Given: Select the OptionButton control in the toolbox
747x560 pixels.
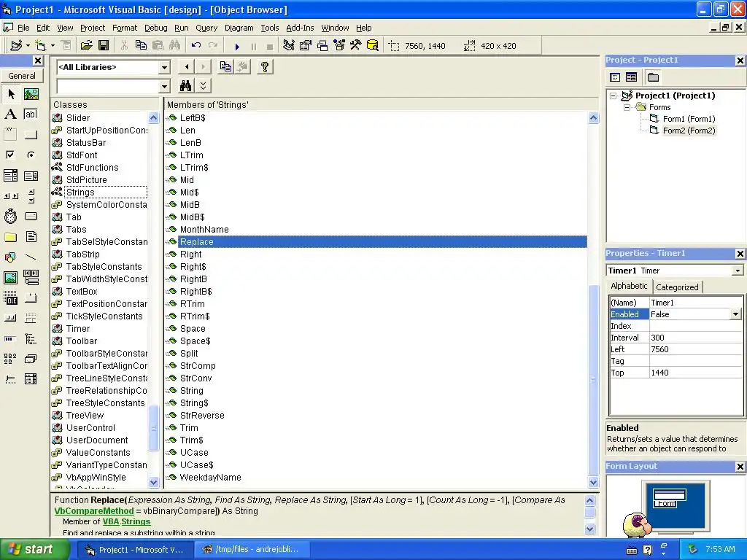Looking at the screenshot, I should coord(31,155).
